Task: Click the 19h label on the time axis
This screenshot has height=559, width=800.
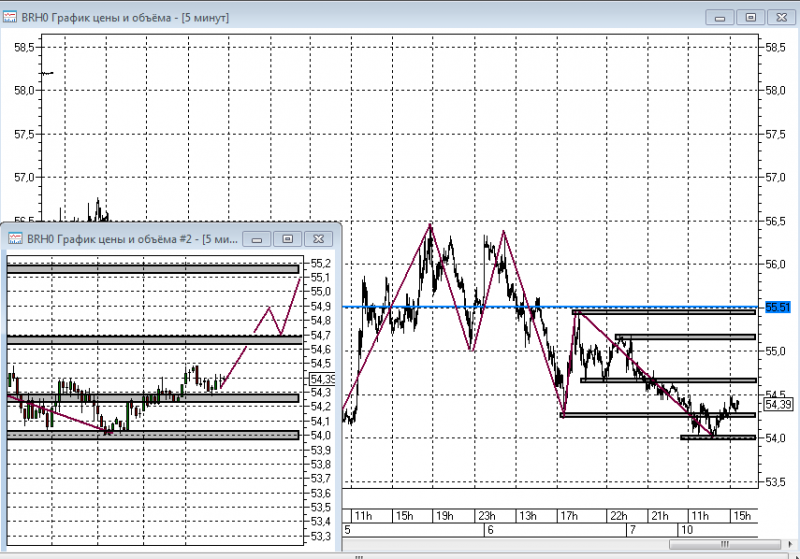Action: coord(444,516)
